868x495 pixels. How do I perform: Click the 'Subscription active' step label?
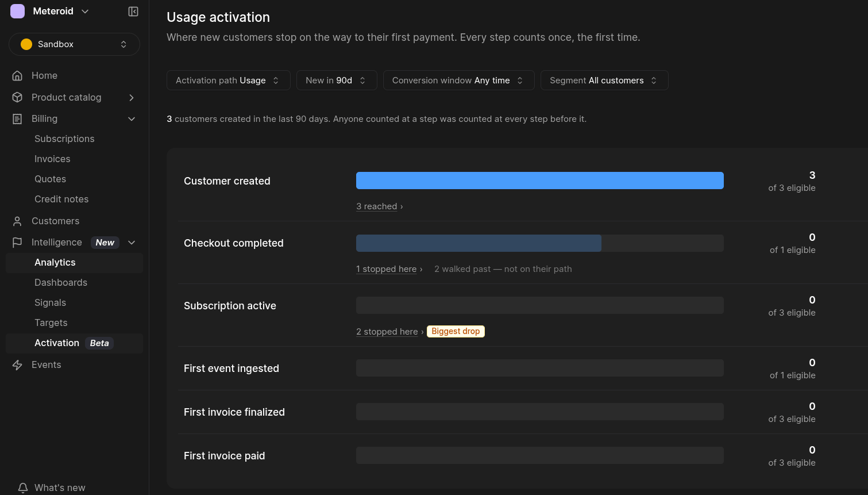click(x=230, y=306)
